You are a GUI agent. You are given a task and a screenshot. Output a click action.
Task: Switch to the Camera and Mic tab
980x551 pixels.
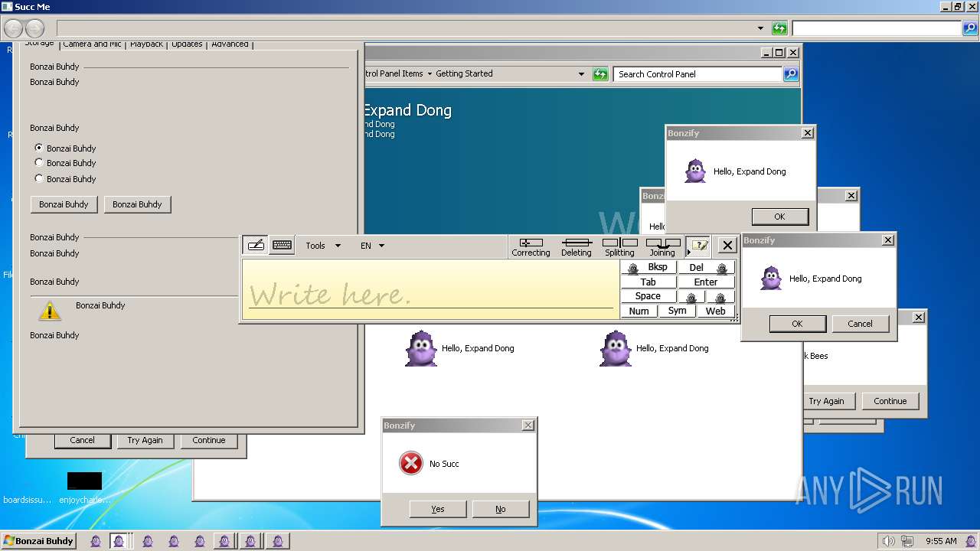92,44
